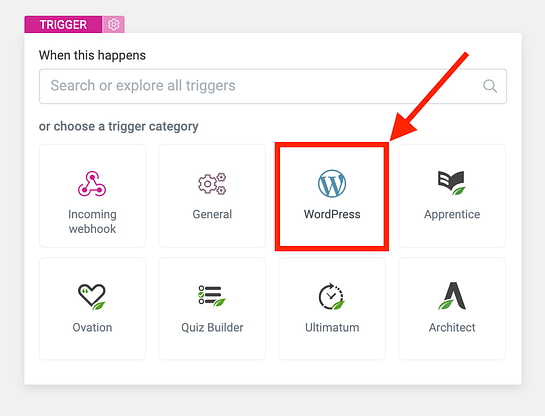Focus the Search or explore all triggers field
Viewport: 545px width, 416px height.
pyautogui.click(x=273, y=86)
